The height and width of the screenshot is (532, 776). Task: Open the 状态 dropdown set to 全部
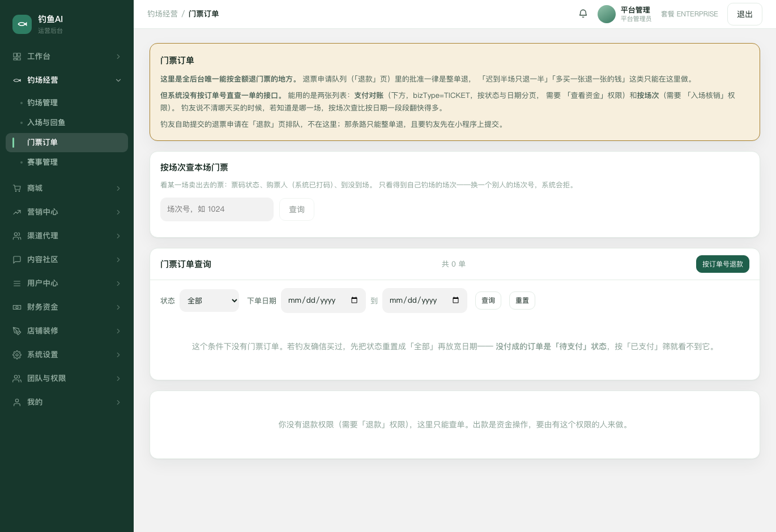[x=210, y=301]
